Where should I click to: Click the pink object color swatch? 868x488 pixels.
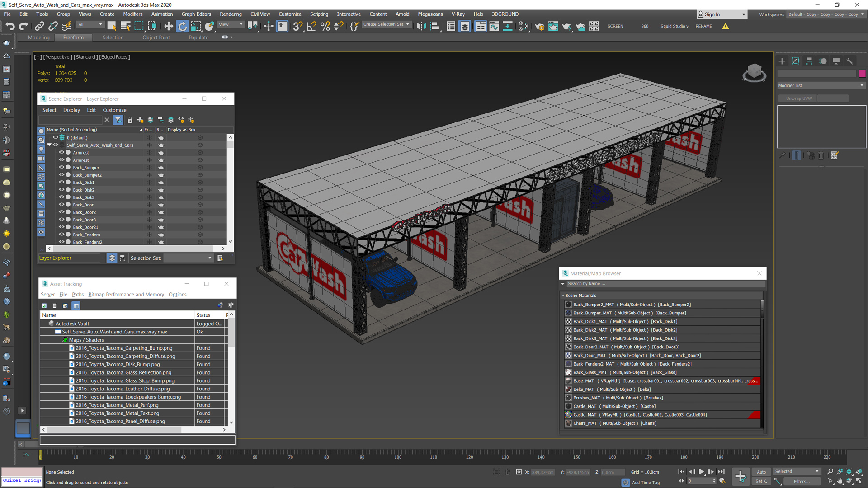pos(862,74)
